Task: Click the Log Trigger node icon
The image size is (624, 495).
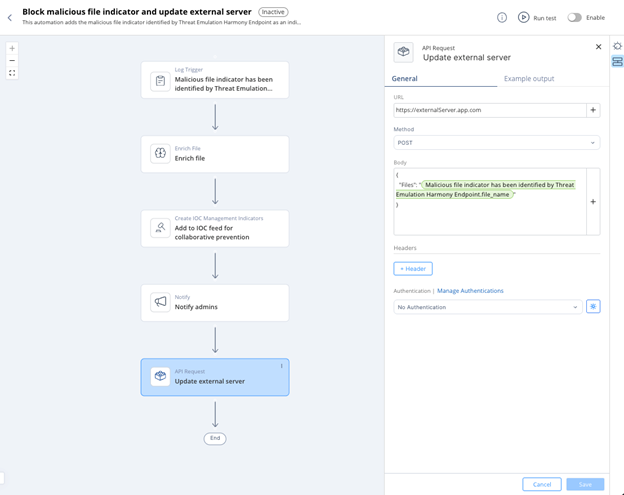Action: (160, 81)
